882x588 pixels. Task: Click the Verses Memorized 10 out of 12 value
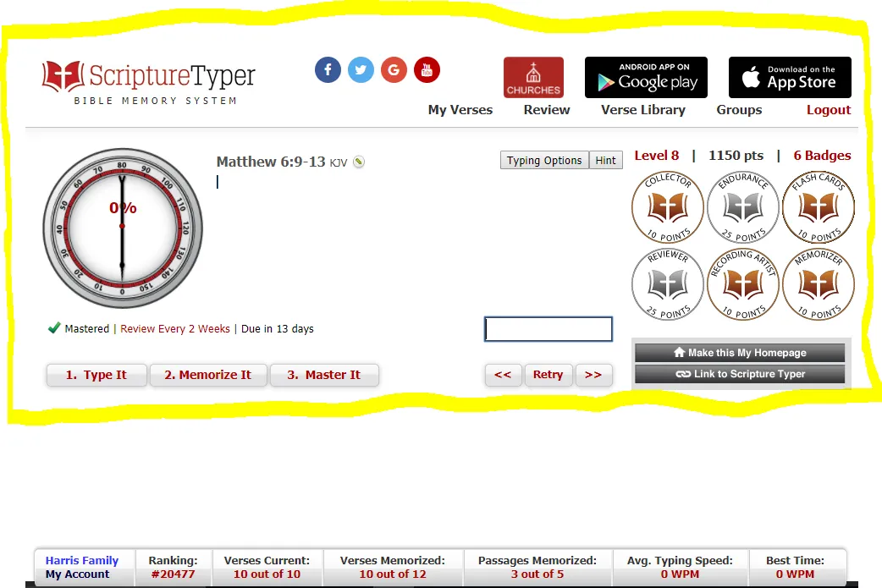393,574
